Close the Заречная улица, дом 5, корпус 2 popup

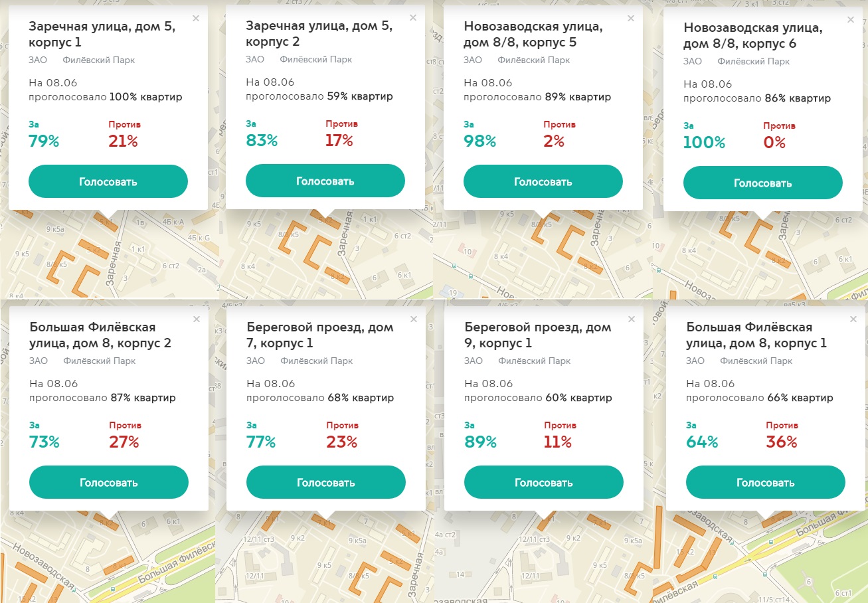(413, 18)
